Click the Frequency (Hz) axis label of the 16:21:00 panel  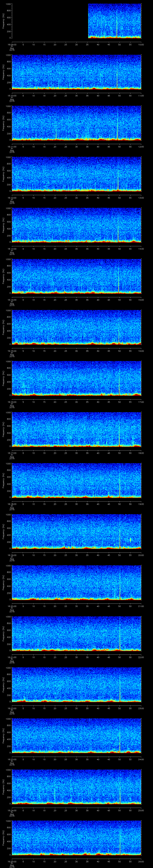(4, 633)
